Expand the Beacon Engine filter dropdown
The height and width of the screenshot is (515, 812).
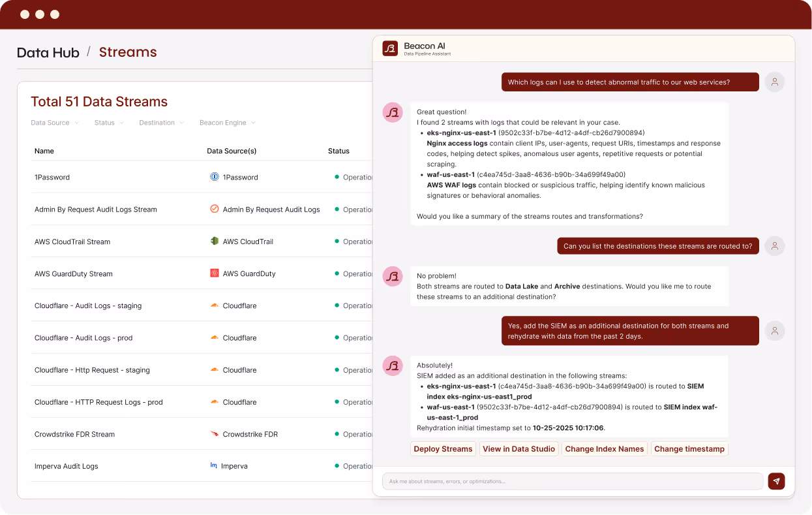coord(227,123)
